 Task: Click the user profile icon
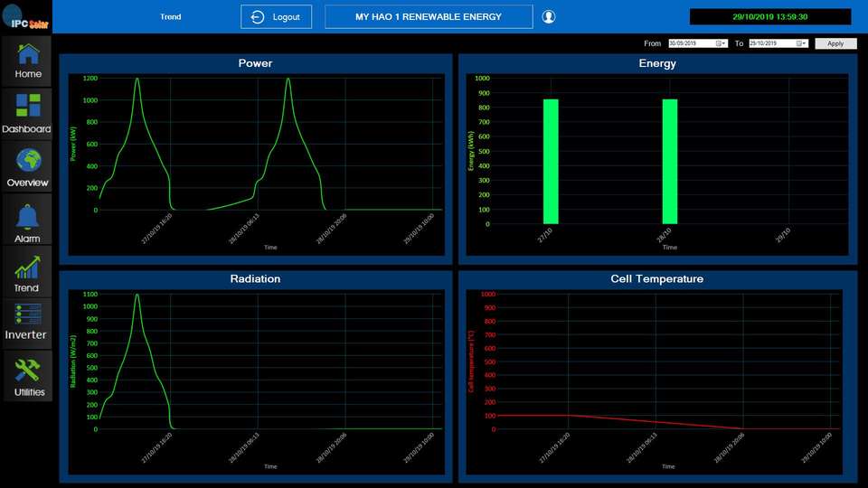point(549,17)
